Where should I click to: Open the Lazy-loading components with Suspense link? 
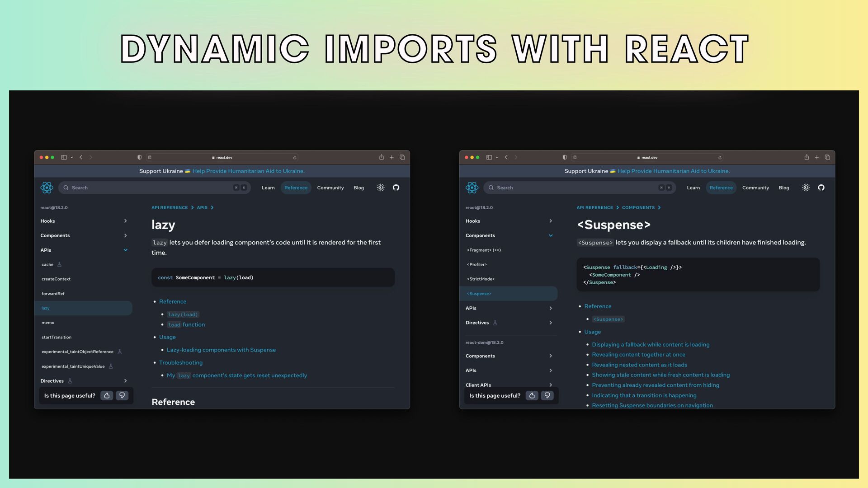221,350
